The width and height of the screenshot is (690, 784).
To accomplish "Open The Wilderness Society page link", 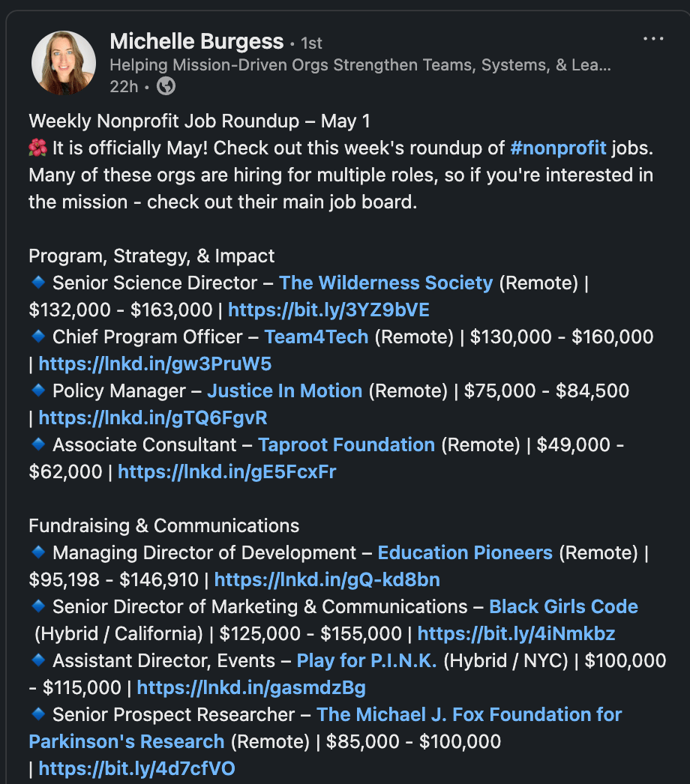I will pyautogui.click(x=386, y=283).
